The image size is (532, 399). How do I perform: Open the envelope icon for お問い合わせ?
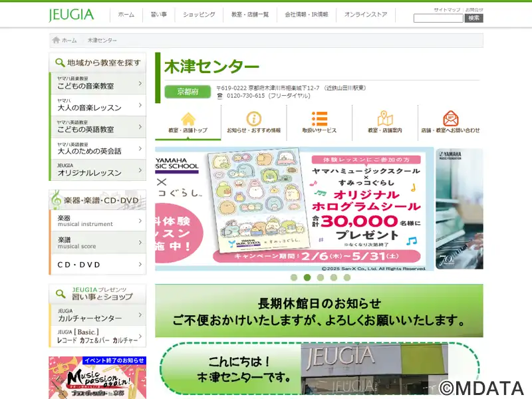[451, 118]
